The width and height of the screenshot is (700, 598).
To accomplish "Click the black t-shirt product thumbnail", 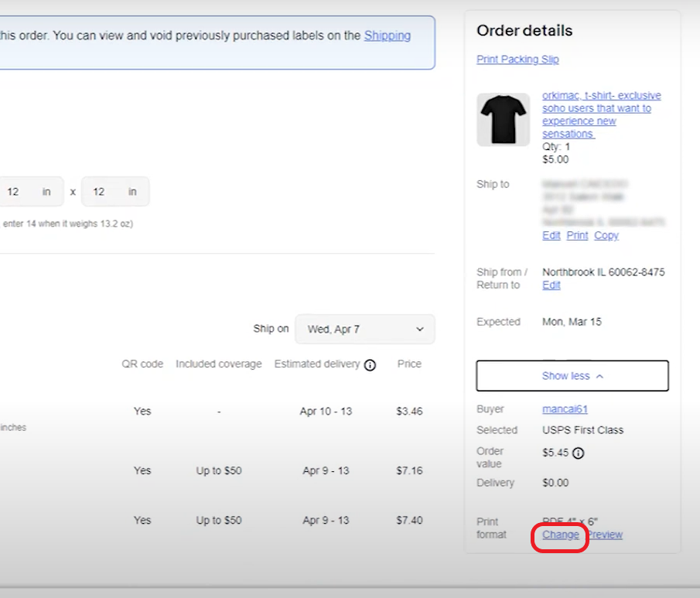I will tap(503, 119).
